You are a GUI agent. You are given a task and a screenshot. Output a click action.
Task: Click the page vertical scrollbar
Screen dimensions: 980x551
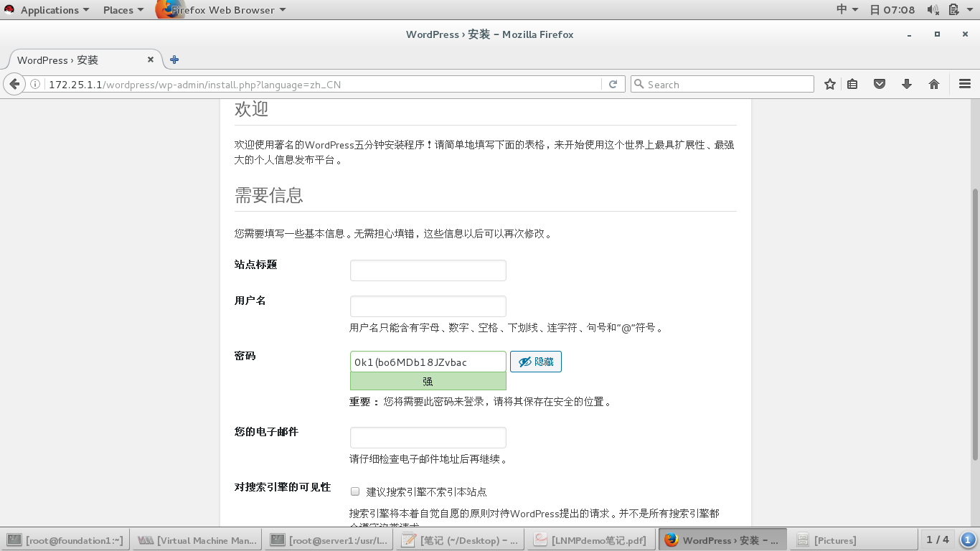click(x=974, y=323)
